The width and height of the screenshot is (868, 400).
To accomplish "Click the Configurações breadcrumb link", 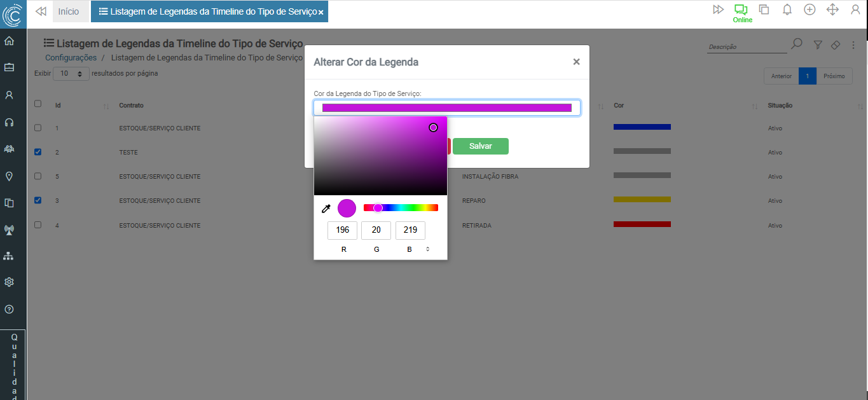I will point(71,58).
